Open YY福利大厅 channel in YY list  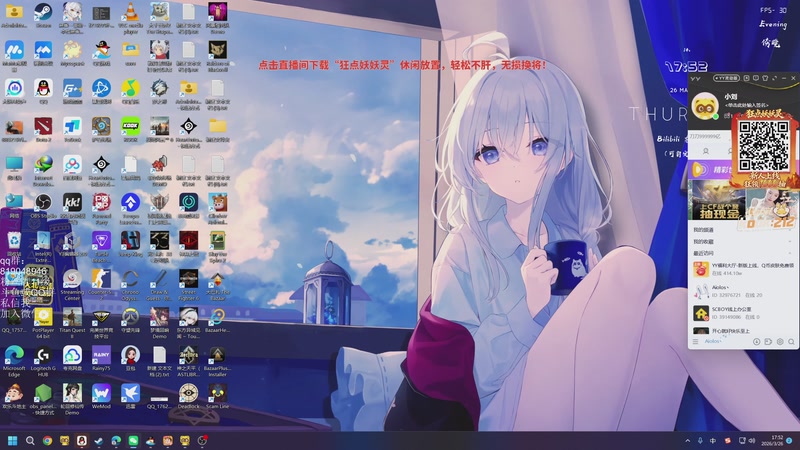tap(742, 269)
